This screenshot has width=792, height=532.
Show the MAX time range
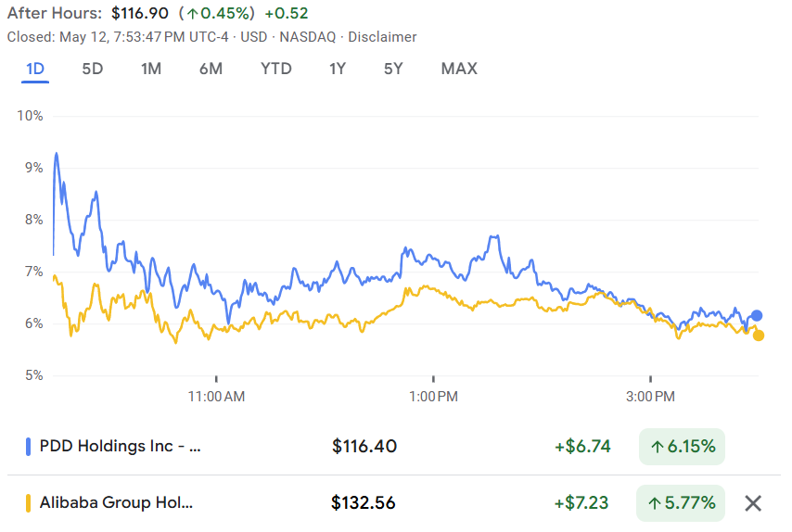(459, 69)
